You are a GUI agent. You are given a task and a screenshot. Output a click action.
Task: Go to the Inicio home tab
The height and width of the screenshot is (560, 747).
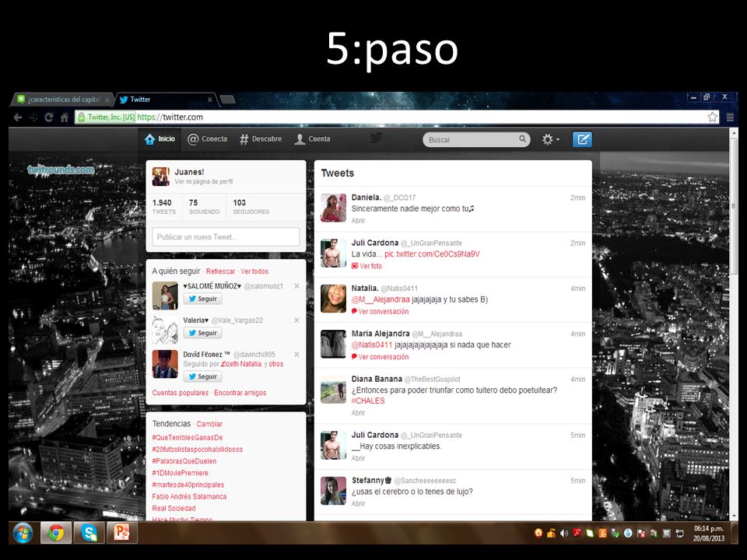(x=160, y=139)
